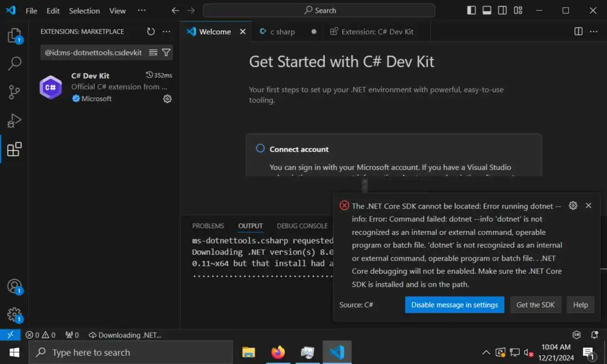
Task: Clear extensions search results
Action: click(153, 53)
